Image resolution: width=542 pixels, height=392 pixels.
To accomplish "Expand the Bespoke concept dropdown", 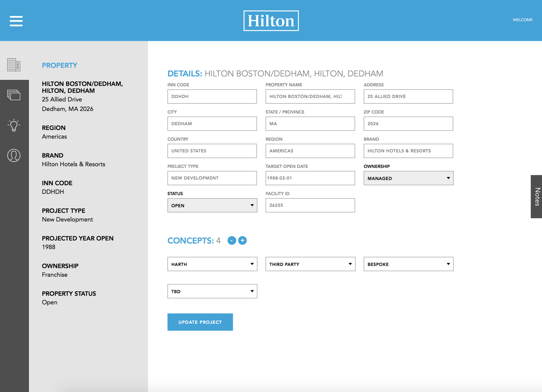I will pyautogui.click(x=408, y=264).
